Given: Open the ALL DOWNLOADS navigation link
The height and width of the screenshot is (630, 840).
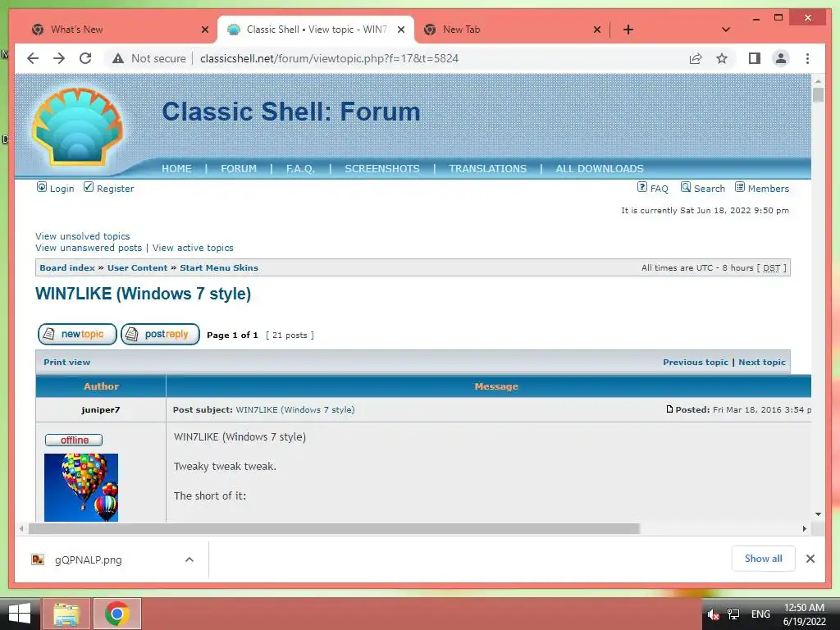Looking at the screenshot, I should (x=600, y=169).
